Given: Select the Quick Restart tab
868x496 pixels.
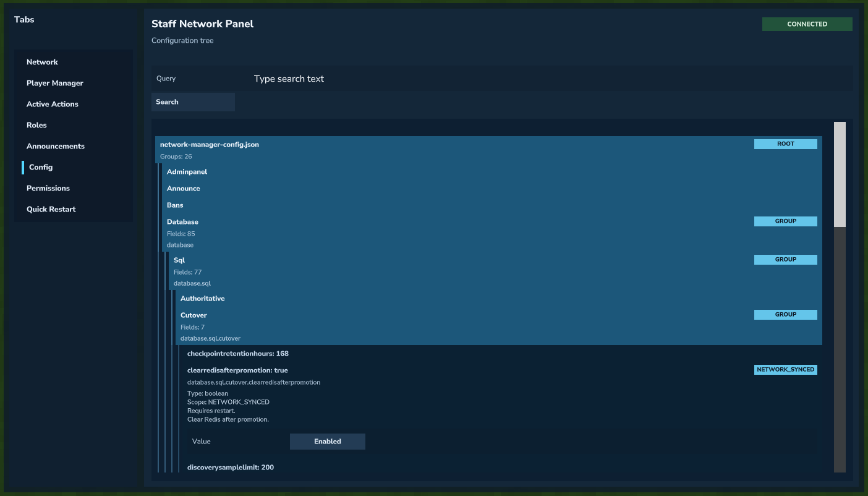Looking at the screenshot, I should click(x=51, y=210).
